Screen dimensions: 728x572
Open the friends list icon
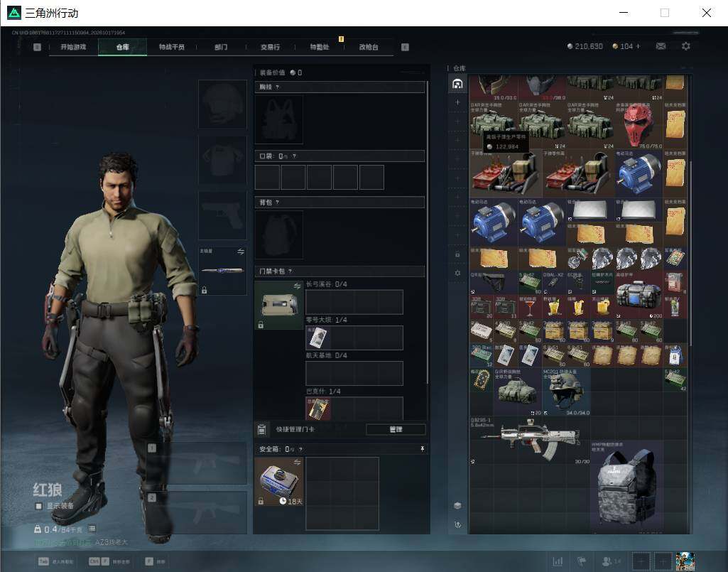[607, 561]
